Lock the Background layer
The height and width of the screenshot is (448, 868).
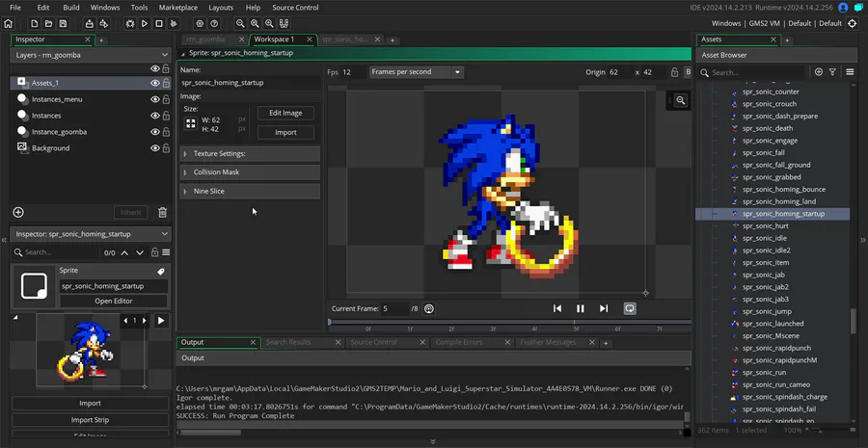tap(166, 148)
